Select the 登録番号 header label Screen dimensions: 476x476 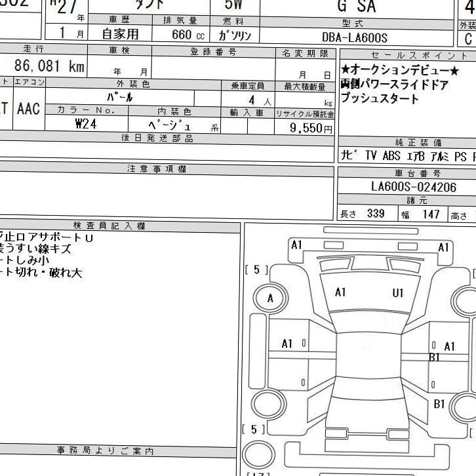click(x=213, y=52)
